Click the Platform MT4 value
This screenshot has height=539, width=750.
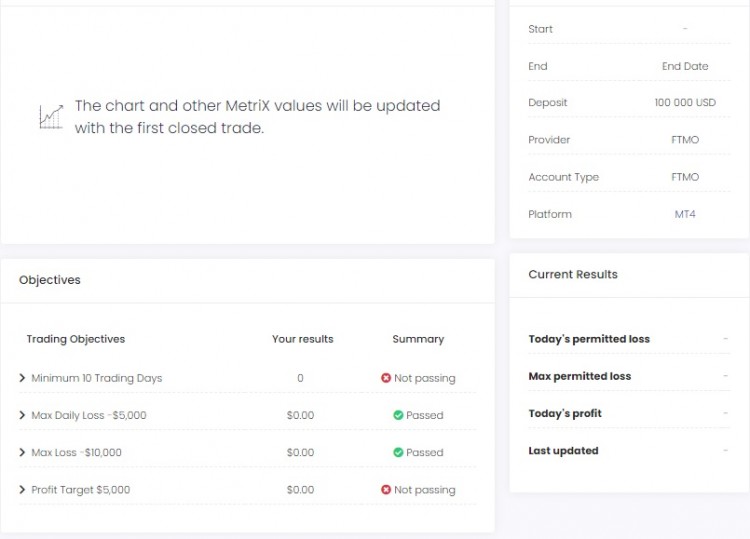point(685,214)
